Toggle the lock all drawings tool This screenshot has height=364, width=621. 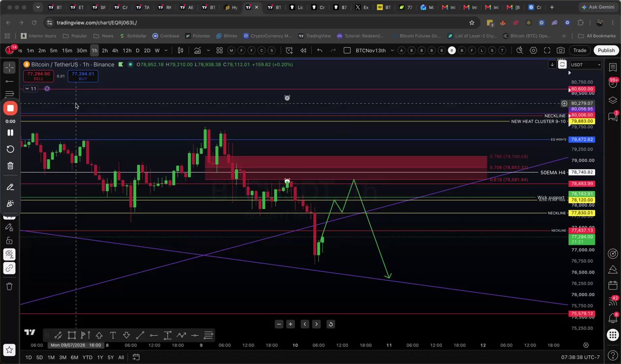9,240
